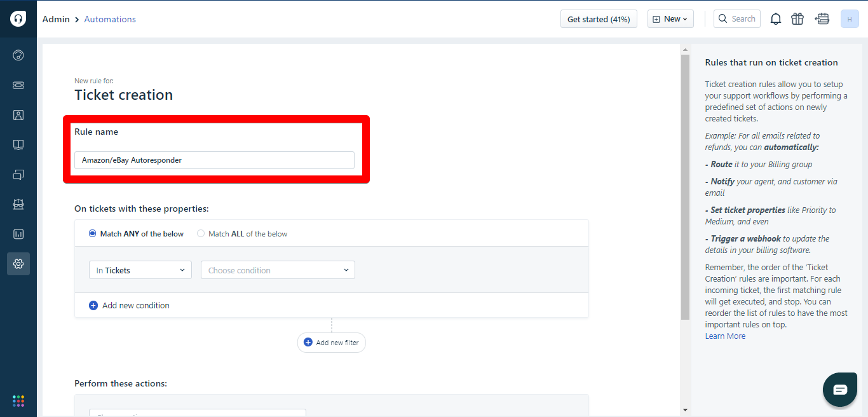Open the Learn More link
The width and height of the screenshot is (868, 417).
tap(725, 336)
